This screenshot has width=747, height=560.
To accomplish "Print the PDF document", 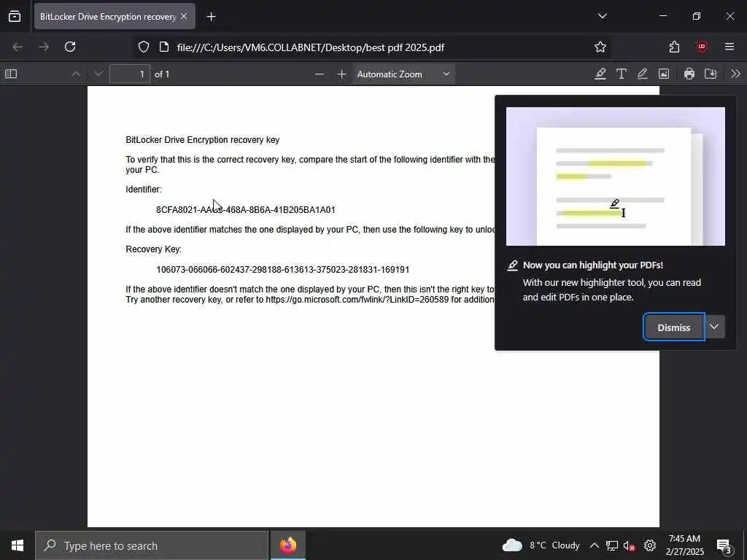I will [689, 74].
